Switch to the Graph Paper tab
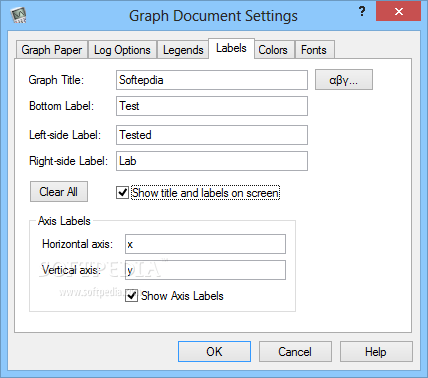 point(52,50)
